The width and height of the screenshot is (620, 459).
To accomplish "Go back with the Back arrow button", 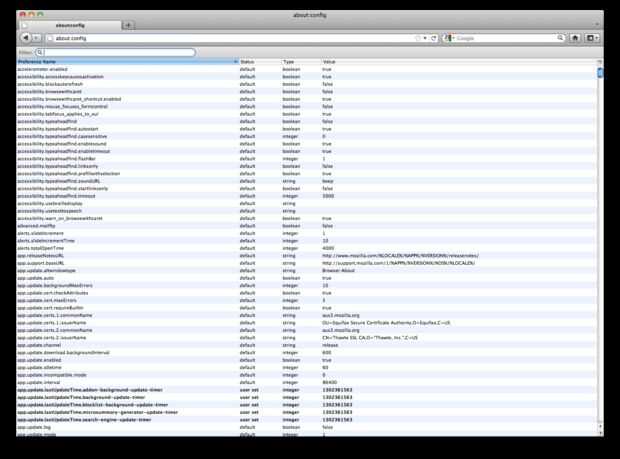I will 26,38.
